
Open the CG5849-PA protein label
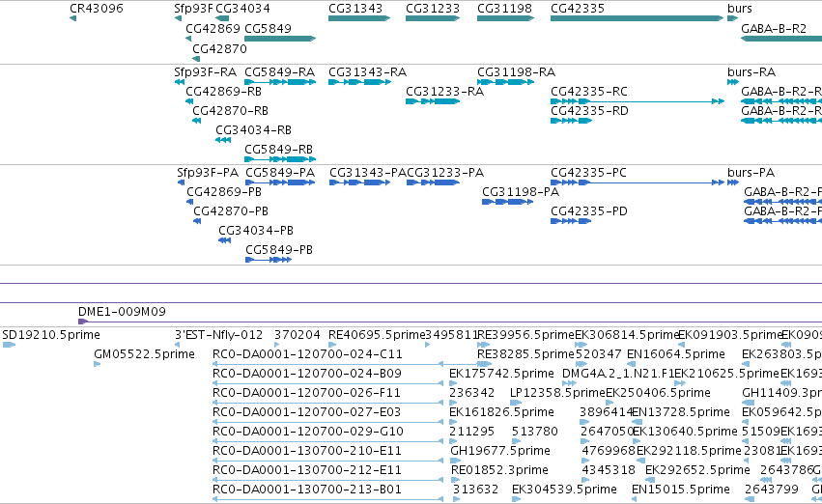pyautogui.click(x=280, y=173)
